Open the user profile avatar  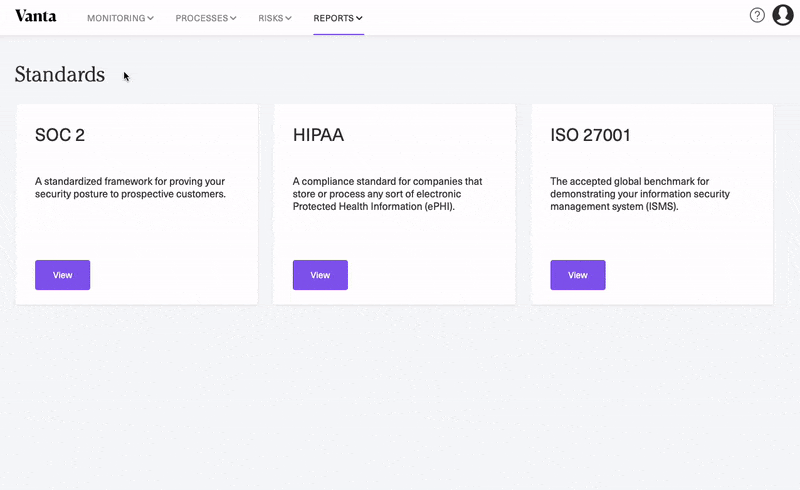[782, 16]
